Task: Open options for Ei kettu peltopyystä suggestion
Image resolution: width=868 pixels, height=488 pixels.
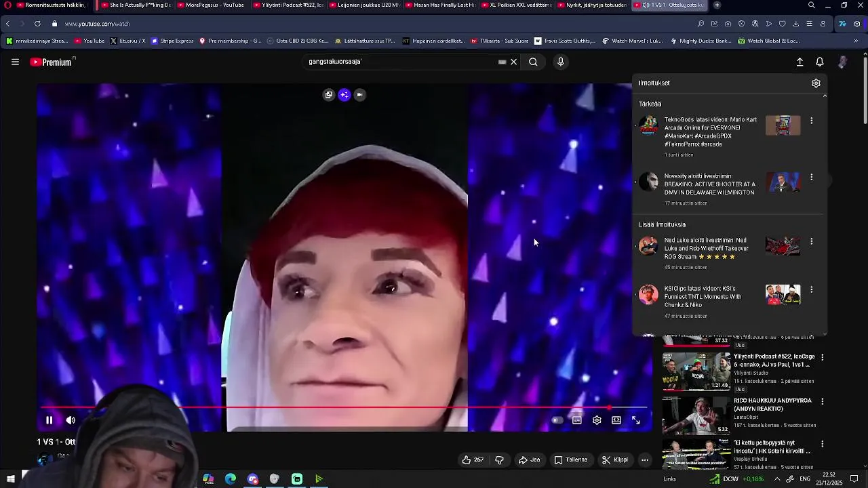Action: pos(823,444)
